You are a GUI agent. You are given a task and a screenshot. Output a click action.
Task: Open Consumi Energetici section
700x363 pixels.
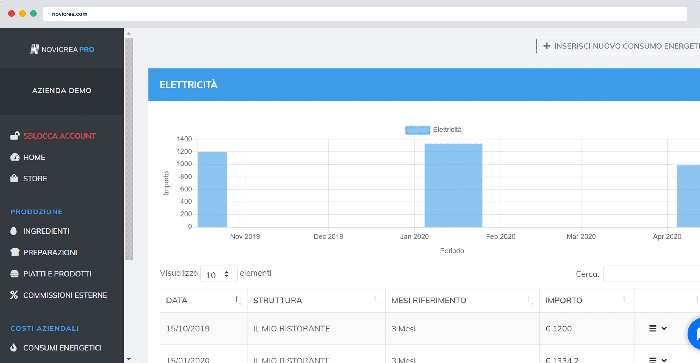coord(62,347)
